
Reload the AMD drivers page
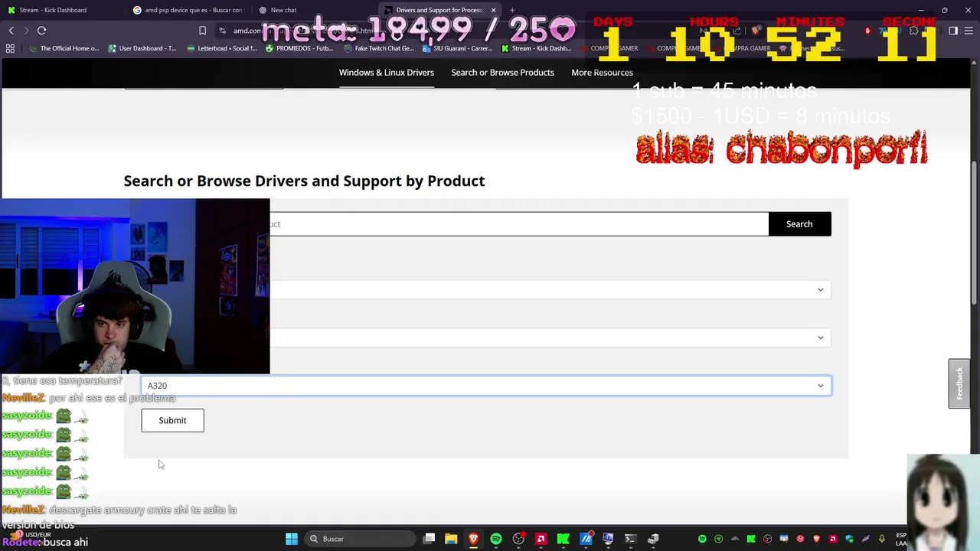point(42,31)
